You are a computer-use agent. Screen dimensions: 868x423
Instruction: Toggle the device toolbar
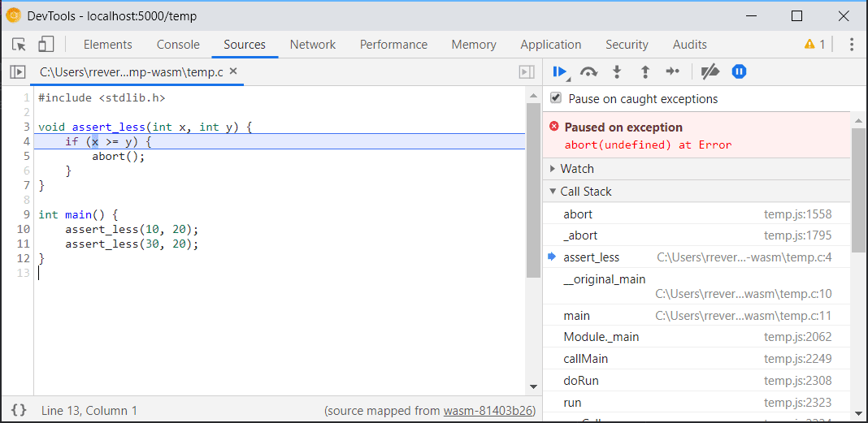click(x=46, y=45)
